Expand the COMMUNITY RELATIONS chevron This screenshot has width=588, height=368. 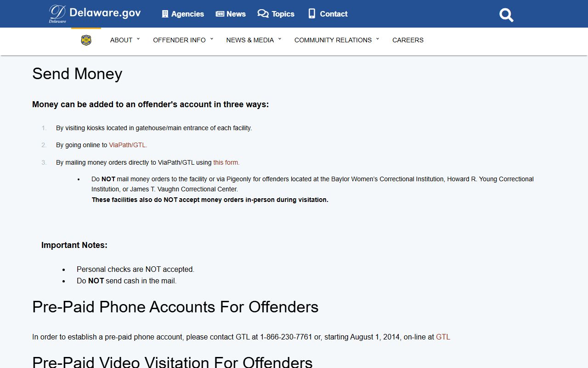click(378, 39)
